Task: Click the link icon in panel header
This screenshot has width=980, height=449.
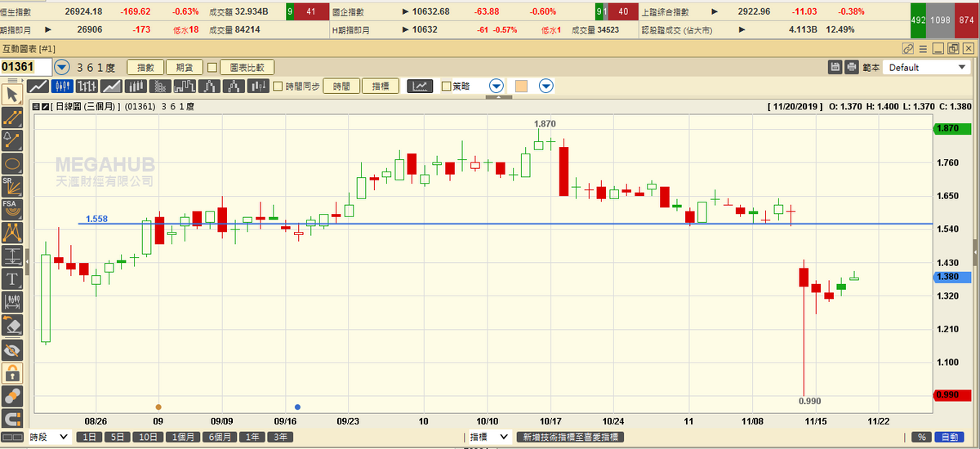Action: coord(907,49)
